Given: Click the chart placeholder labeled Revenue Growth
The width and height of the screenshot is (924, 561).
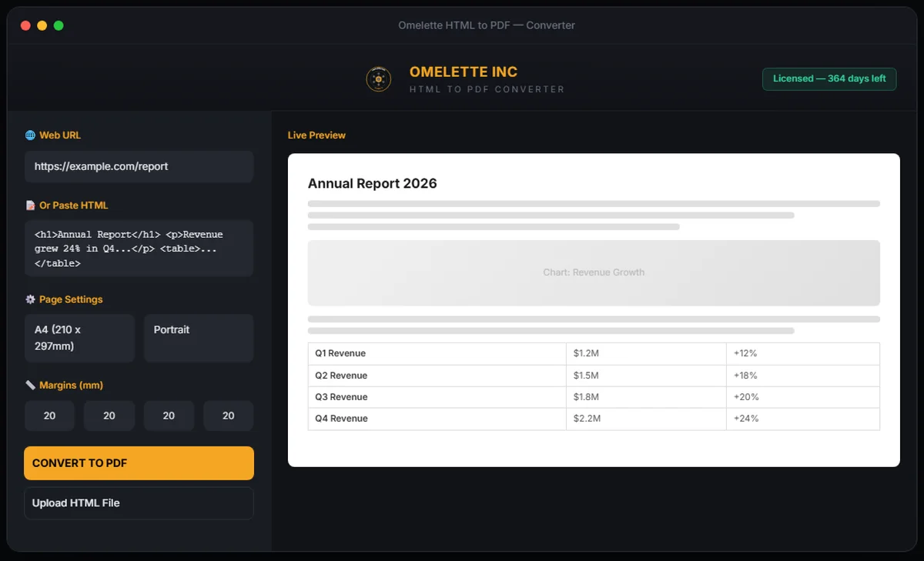Looking at the screenshot, I should point(594,272).
